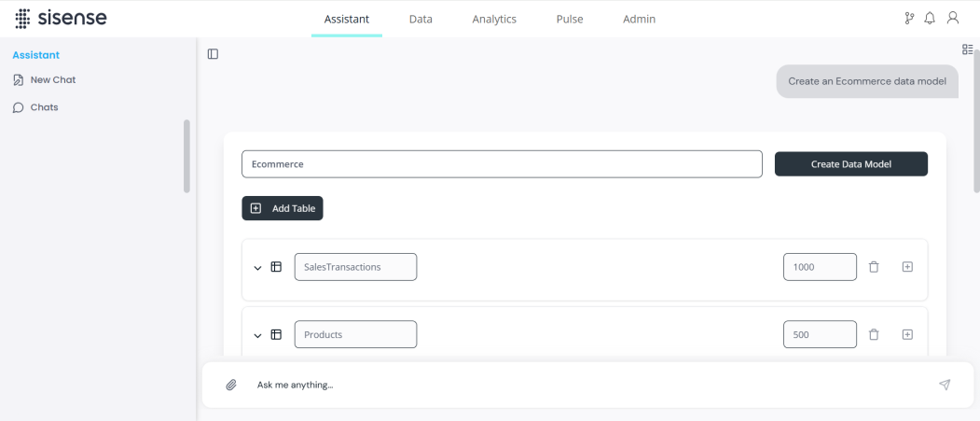980x421 pixels.
Task: Add column to Products via plus icon
Action: (x=907, y=335)
